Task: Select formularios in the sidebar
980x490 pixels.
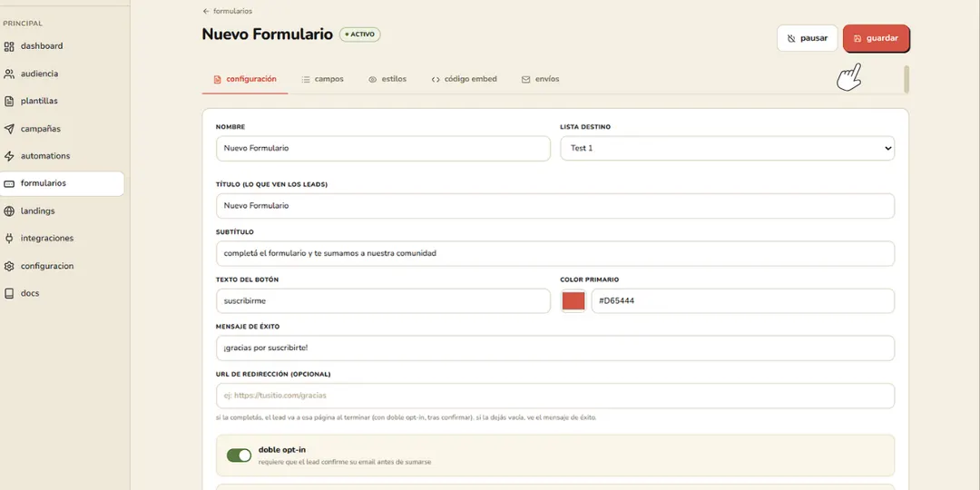Action: (62, 183)
